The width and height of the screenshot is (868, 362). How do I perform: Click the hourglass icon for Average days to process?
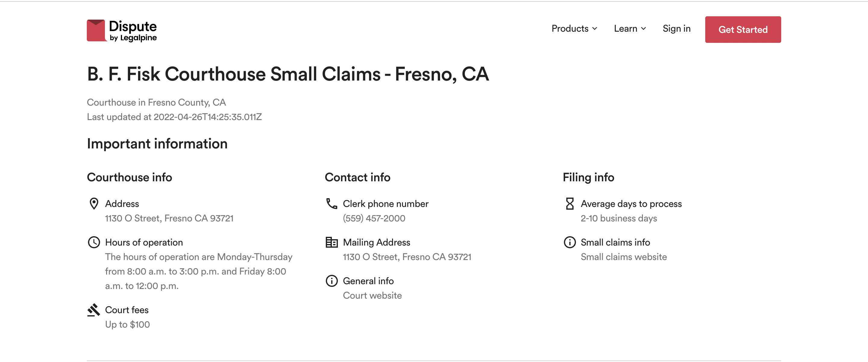[x=569, y=204]
